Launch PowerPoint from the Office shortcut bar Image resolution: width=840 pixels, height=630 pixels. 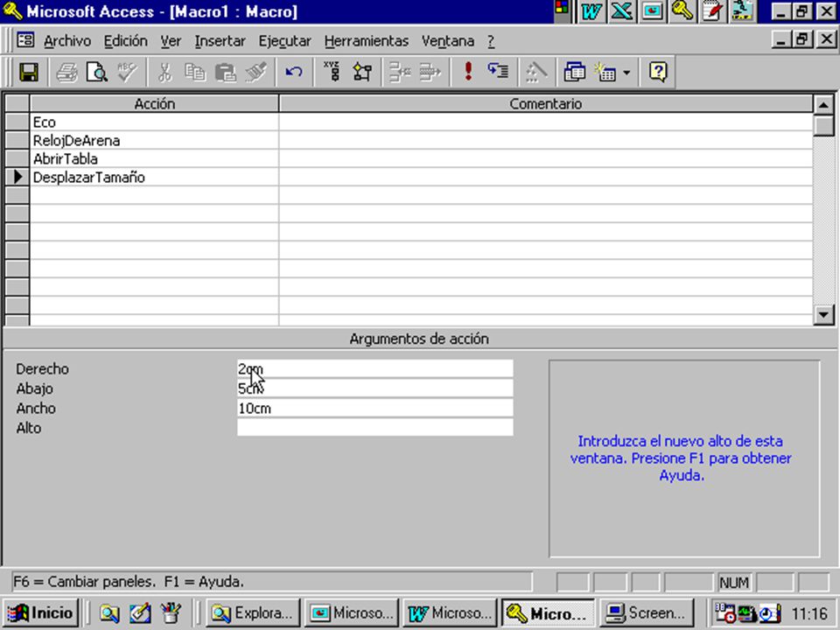pos(652,11)
